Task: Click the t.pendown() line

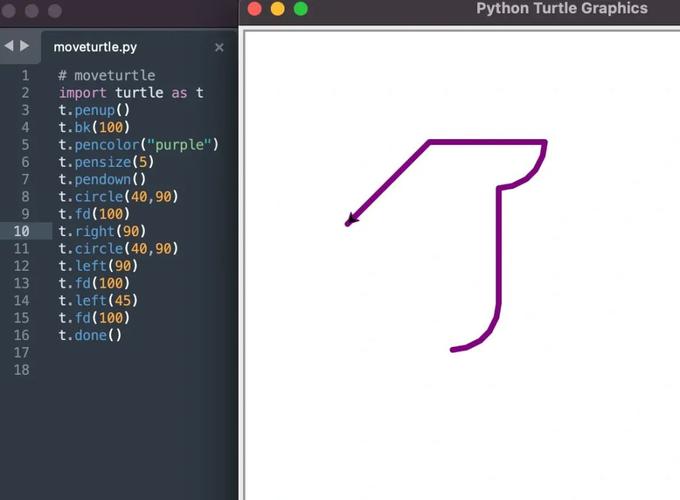Action: coord(102,180)
